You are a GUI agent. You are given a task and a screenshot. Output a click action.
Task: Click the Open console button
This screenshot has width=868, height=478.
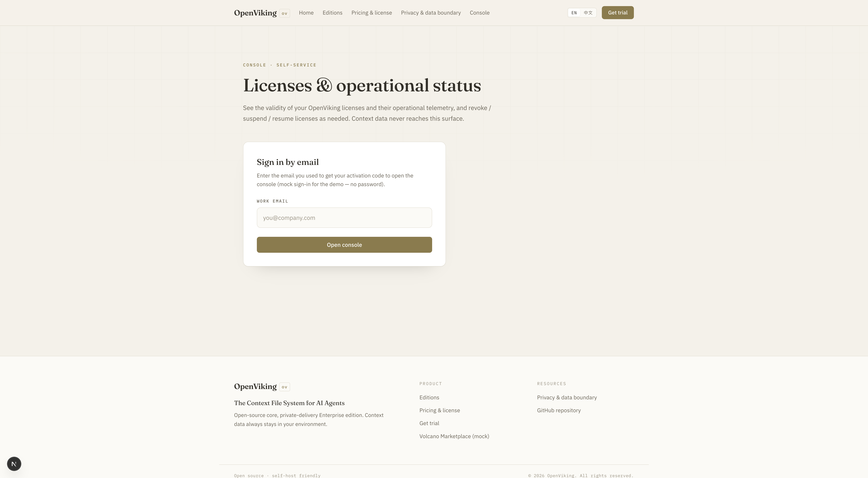[344, 245]
